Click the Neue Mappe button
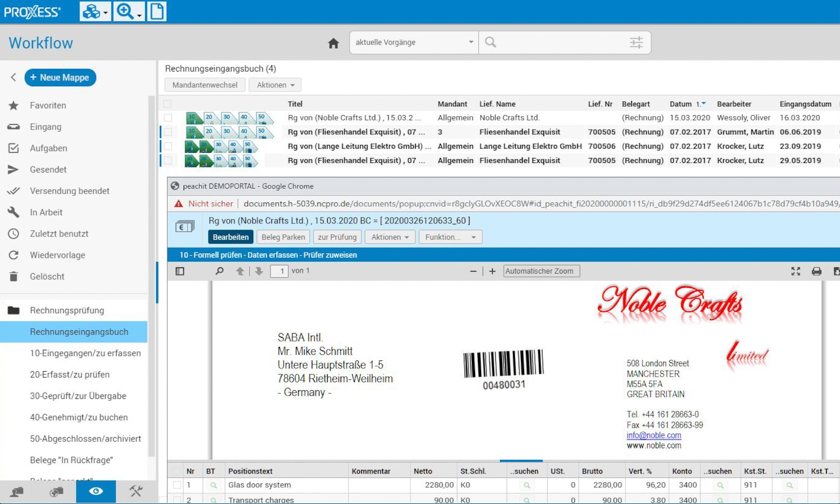 point(60,78)
